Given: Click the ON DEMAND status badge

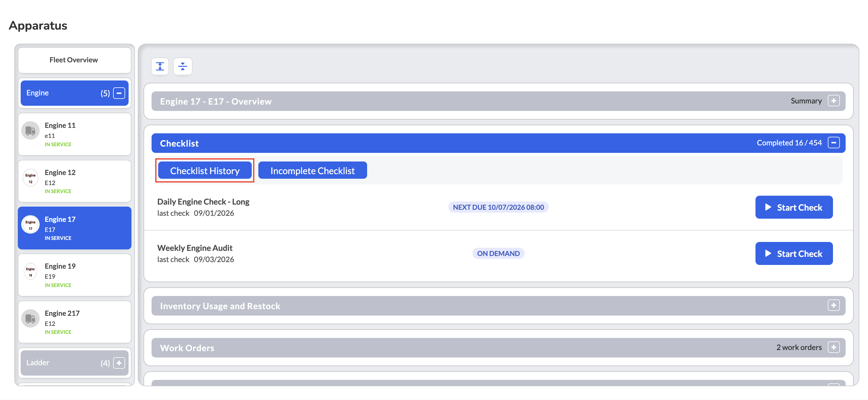Looking at the screenshot, I should (498, 253).
